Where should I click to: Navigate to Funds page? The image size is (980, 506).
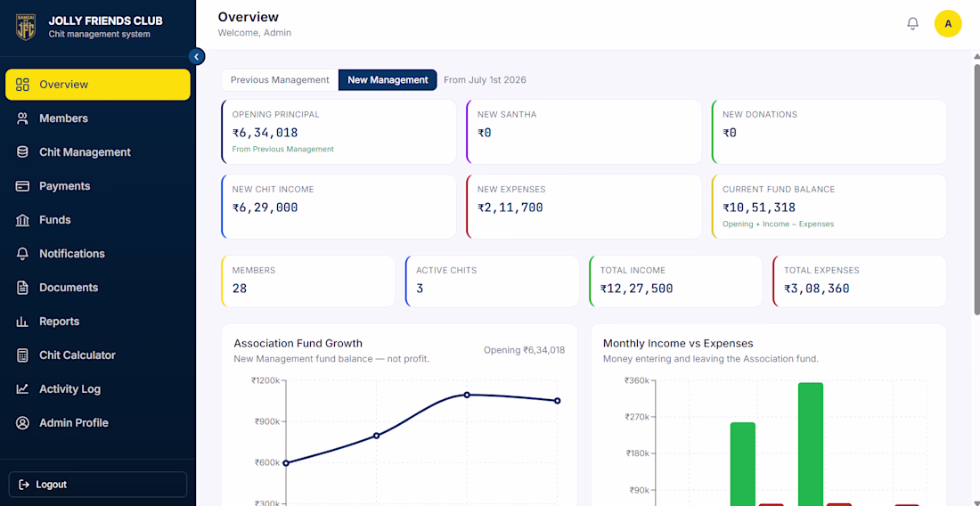98,220
